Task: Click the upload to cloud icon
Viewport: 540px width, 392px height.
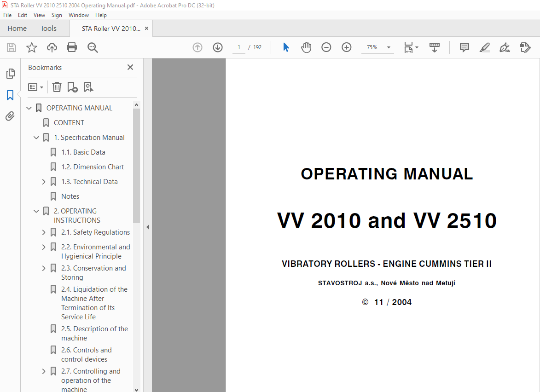Action: pos(52,47)
